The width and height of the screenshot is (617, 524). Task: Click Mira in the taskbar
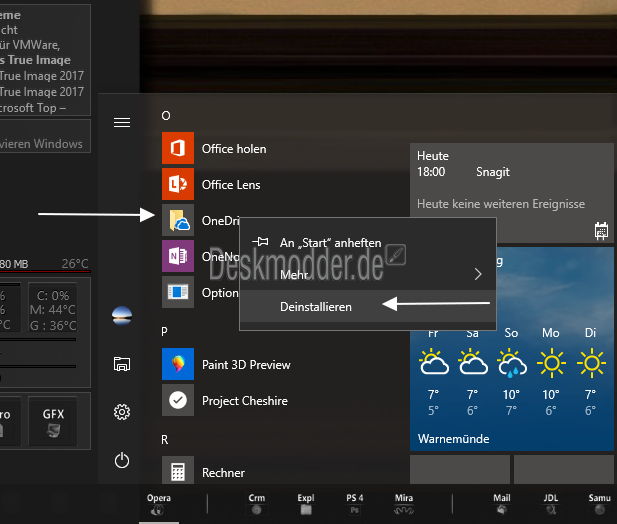(404, 504)
